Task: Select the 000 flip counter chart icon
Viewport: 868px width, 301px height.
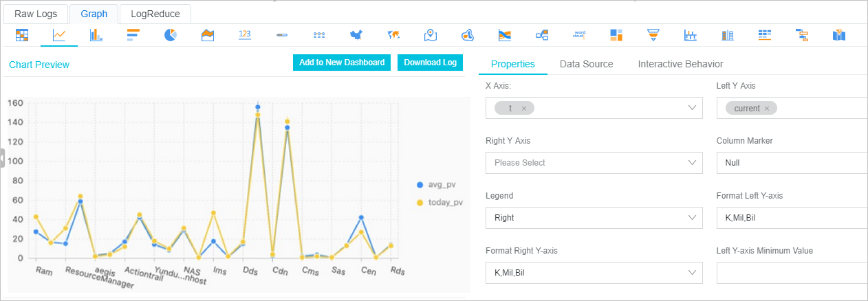Action: click(319, 34)
